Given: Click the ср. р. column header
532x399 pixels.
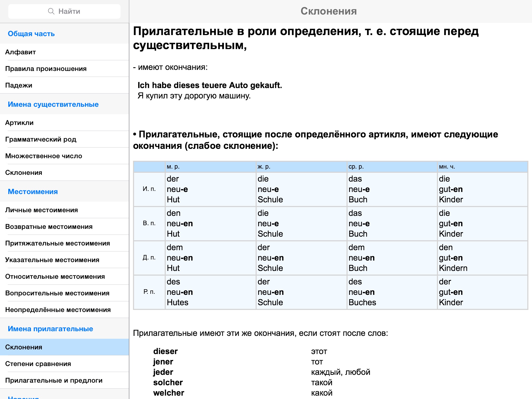Looking at the screenshot, I should (392, 167).
